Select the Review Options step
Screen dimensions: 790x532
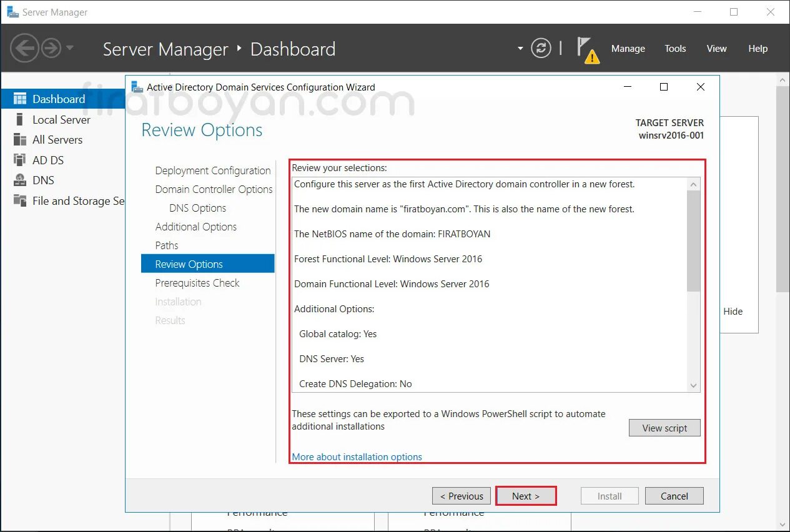(x=207, y=264)
